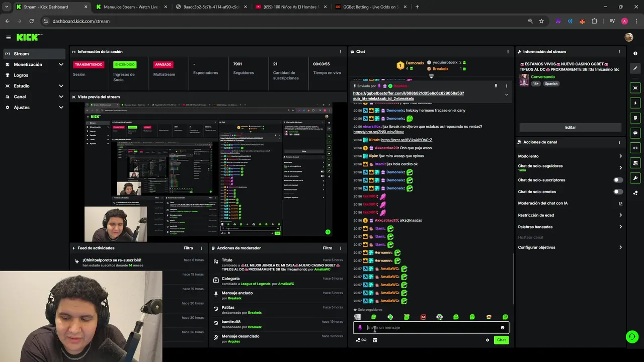
Task: Click the wrench icon in right rail
Action: click(x=635, y=178)
